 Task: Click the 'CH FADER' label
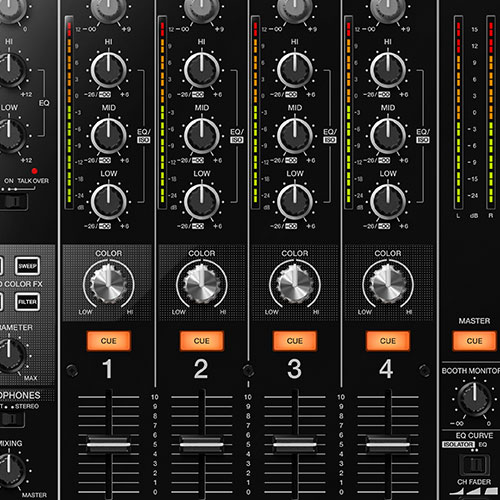tap(474, 482)
